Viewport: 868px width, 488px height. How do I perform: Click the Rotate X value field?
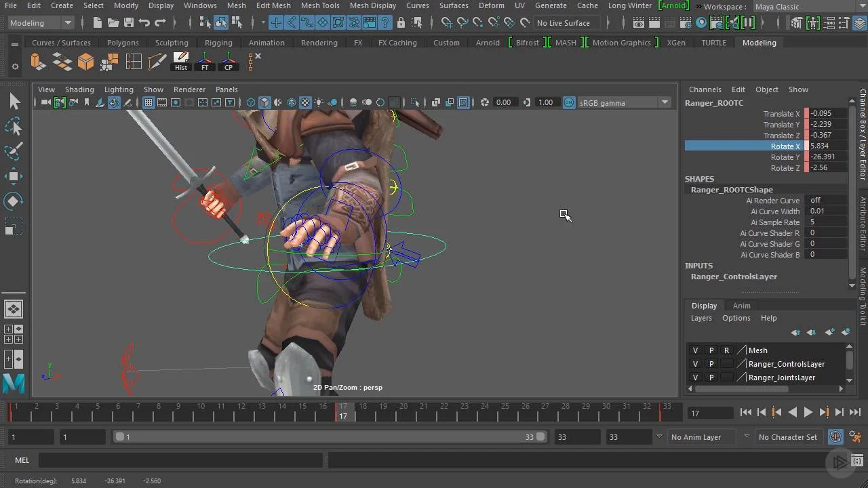click(829, 146)
